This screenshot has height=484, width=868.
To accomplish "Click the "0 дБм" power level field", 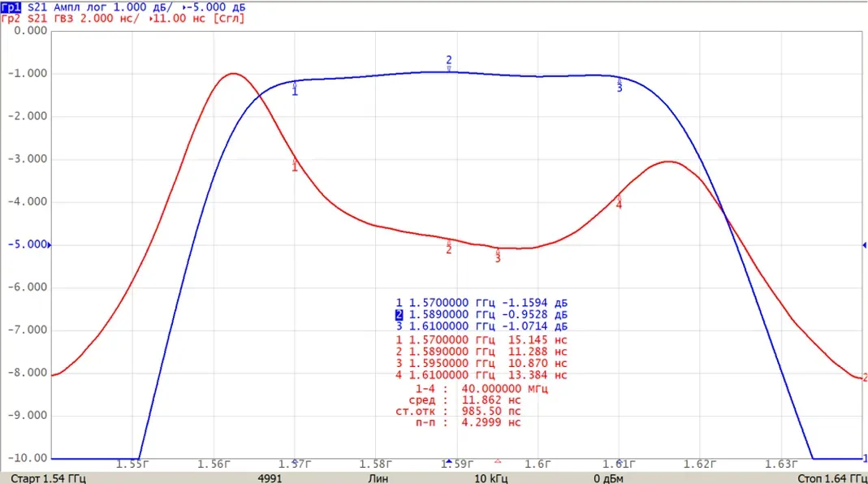I will [x=608, y=478].
